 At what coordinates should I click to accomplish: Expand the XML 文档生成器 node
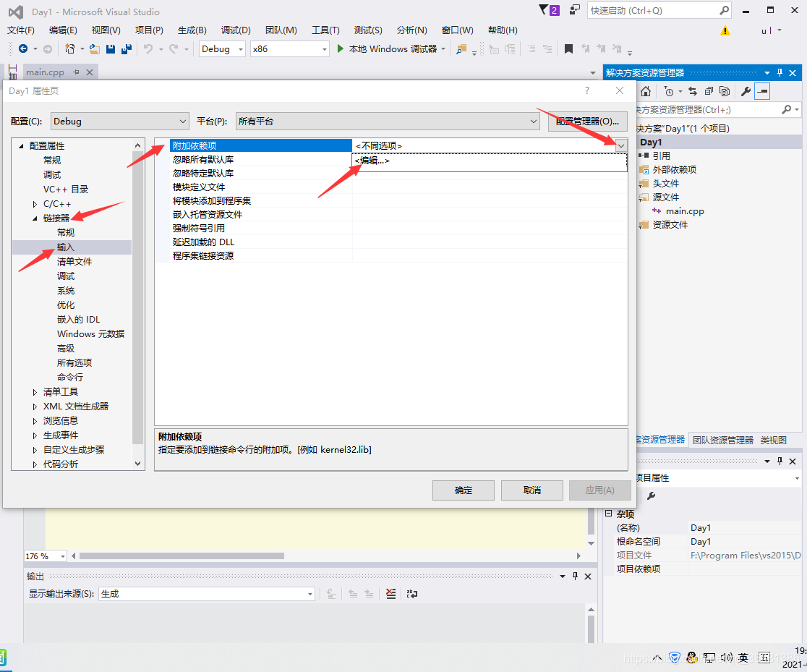pos(35,407)
